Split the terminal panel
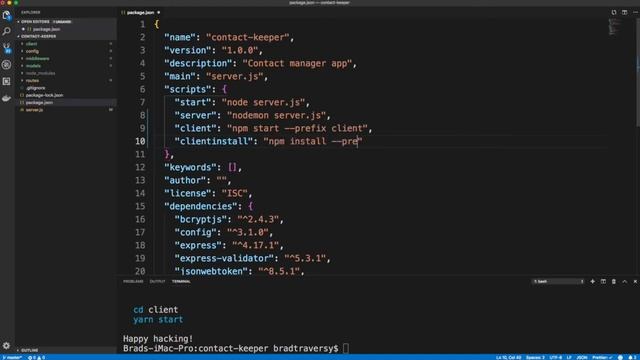The width and height of the screenshot is (640, 360). (603, 281)
